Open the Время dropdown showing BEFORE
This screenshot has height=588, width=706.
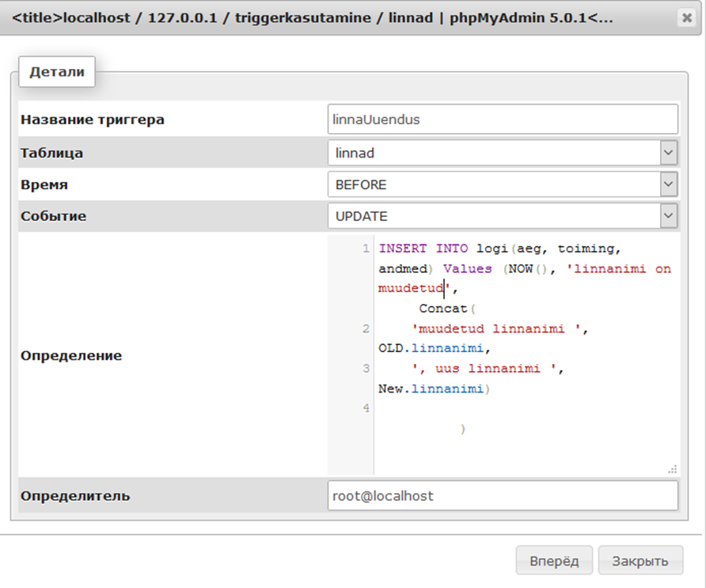pos(503,184)
